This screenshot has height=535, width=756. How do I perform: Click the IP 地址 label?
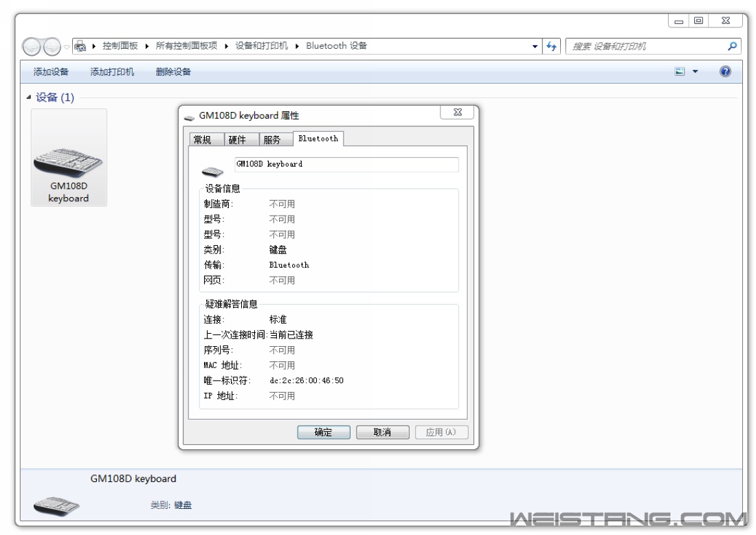[x=221, y=396]
